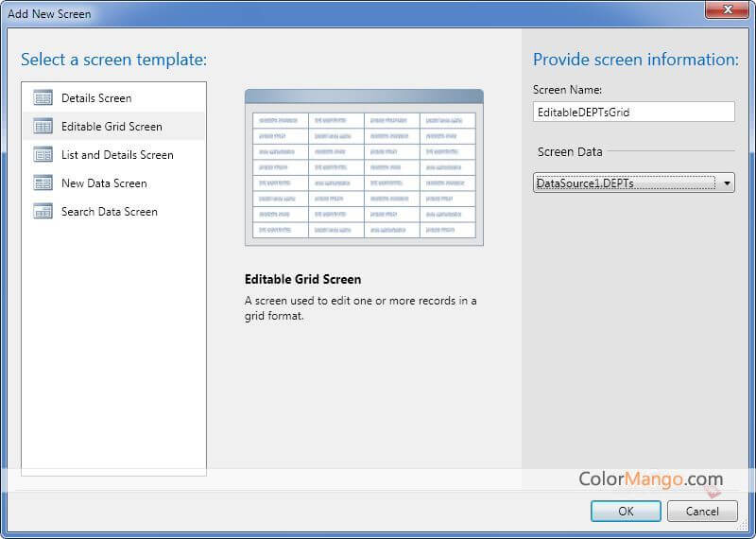Click the Details Screen template icon

pyautogui.click(x=43, y=97)
